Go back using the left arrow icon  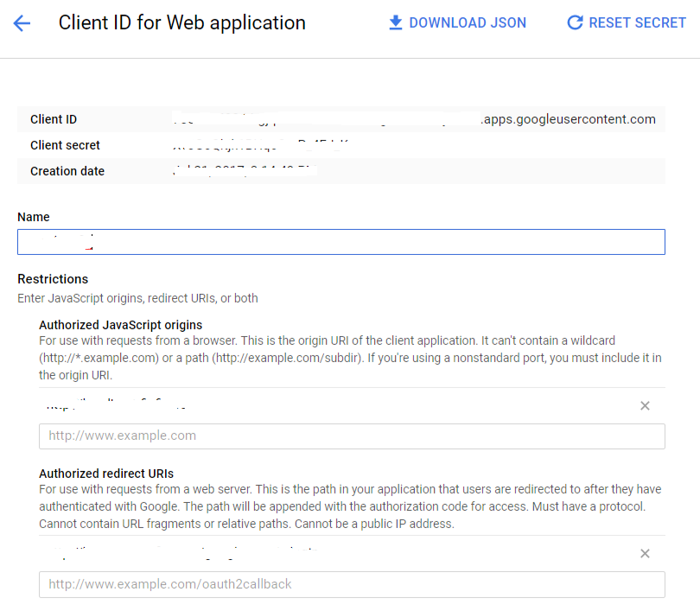[22, 23]
